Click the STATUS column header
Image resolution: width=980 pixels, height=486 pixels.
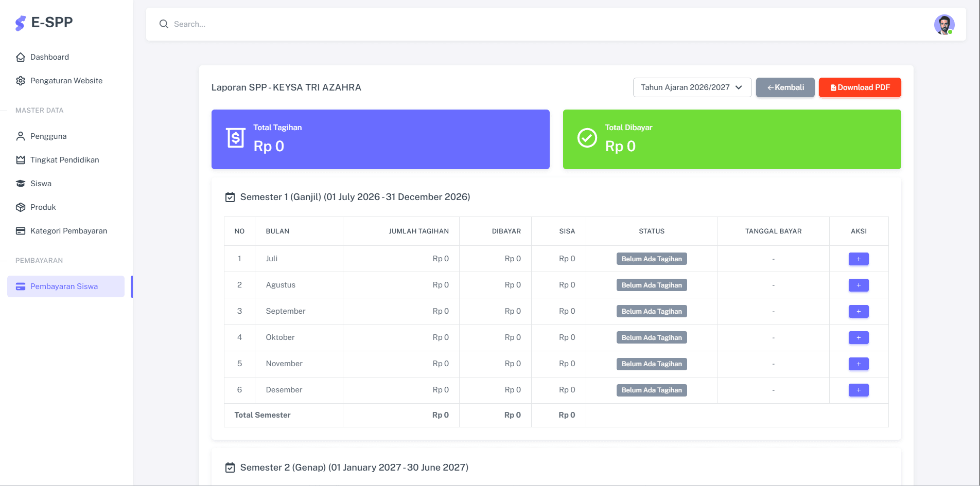[x=652, y=231]
